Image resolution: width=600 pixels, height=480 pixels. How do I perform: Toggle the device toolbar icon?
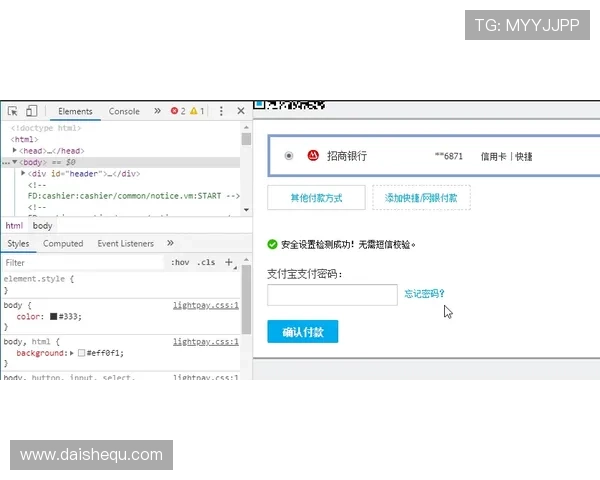pos(31,111)
